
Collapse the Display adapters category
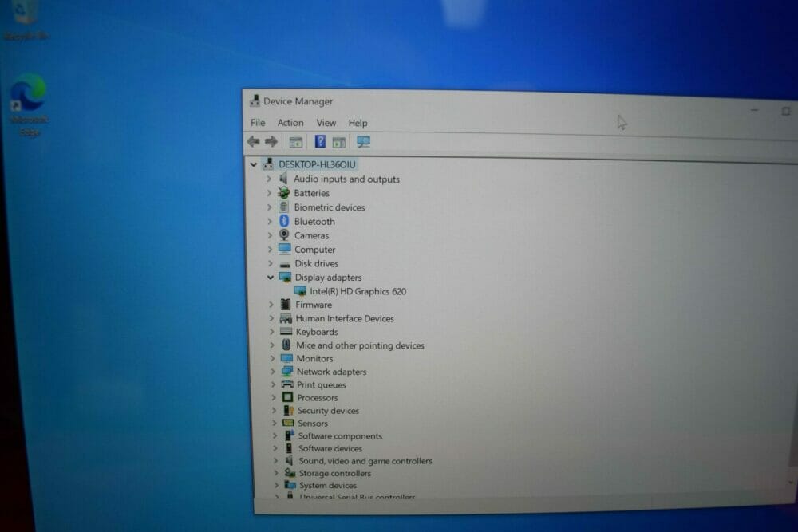point(271,278)
